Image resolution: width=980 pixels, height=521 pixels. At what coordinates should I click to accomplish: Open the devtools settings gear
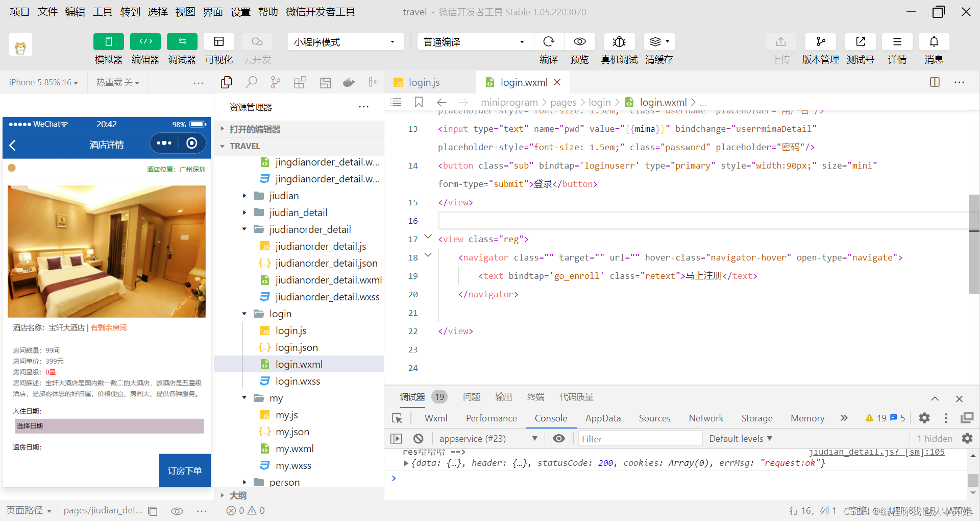click(924, 418)
